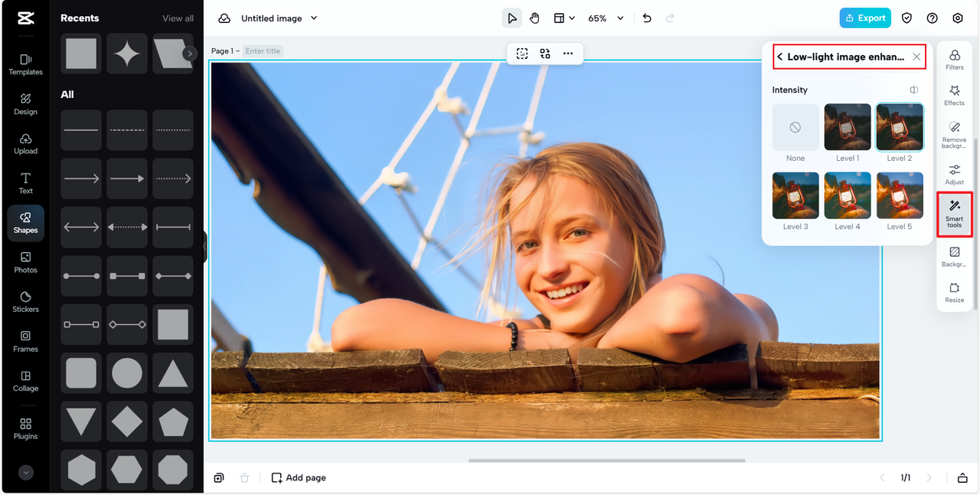Collapse the left Shapes panel handle
Image resolution: width=980 pixels, height=495 pixels.
click(x=205, y=247)
